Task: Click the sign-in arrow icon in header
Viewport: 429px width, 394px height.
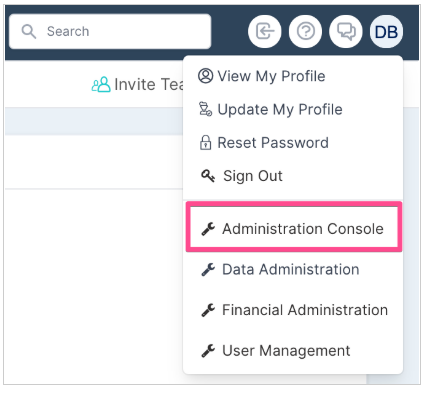Action: click(x=265, y=32)
